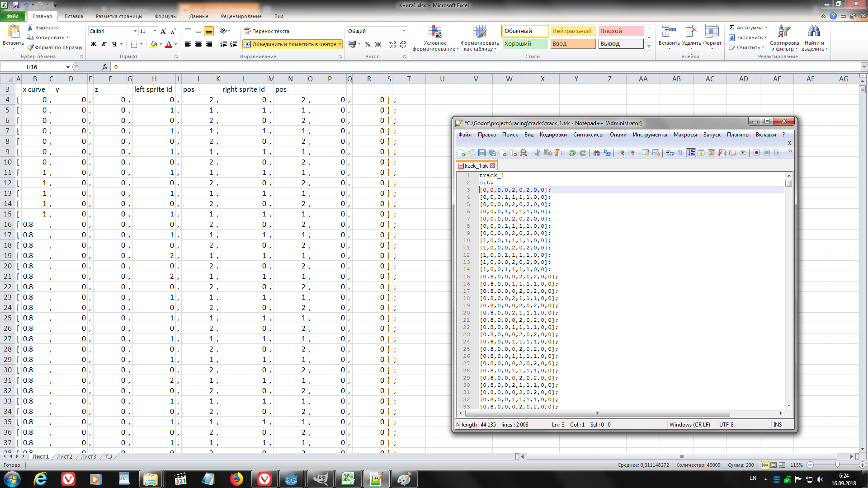Click the Excel zoom slider handle
The image size is (868, 488).
click(837, 465)
